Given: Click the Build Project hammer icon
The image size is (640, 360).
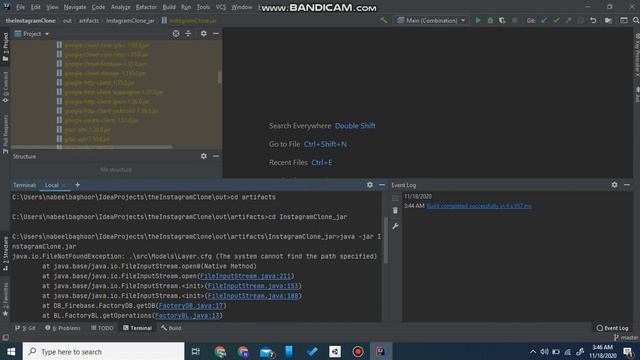Looking at the screenshot, I should [x=384, y=20].
